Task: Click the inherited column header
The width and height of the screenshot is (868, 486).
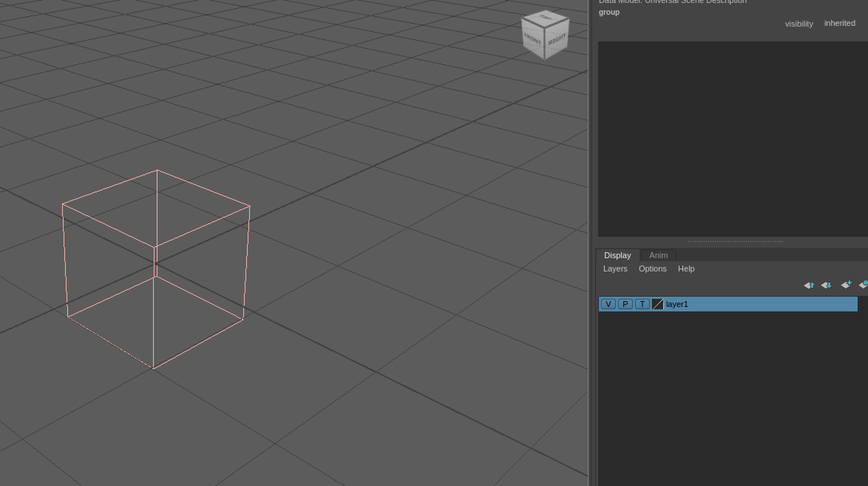Action: click(x=840, y=23)
